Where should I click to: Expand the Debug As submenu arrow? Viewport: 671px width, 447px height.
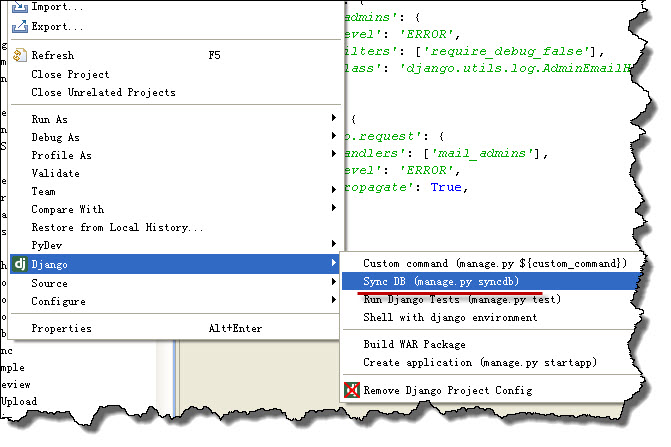(334, 136)
